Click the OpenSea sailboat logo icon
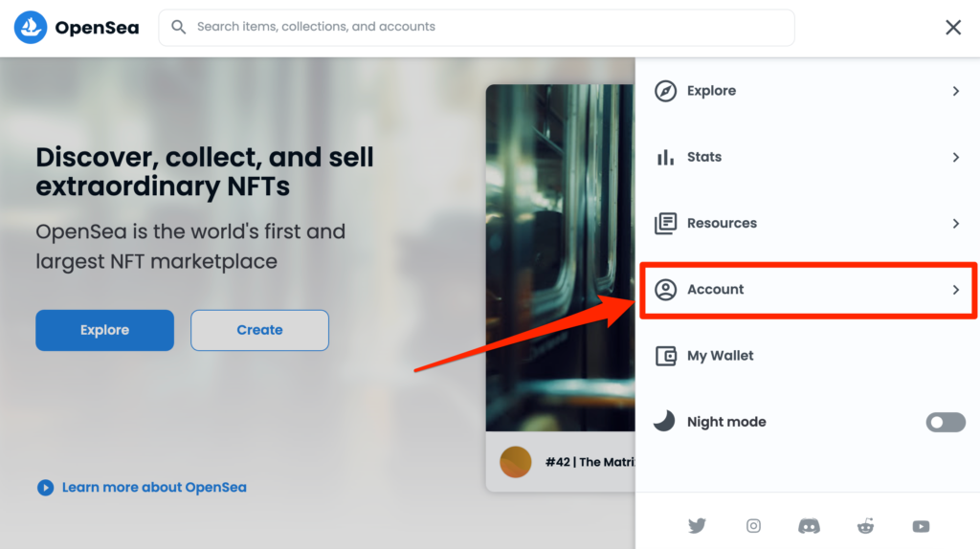The image size is (980, 549). [30, 28]
